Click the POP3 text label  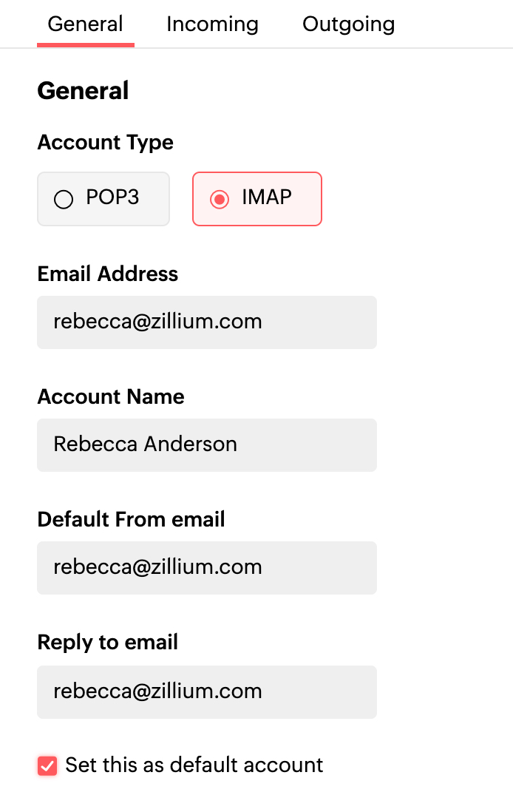click(113, 197)
